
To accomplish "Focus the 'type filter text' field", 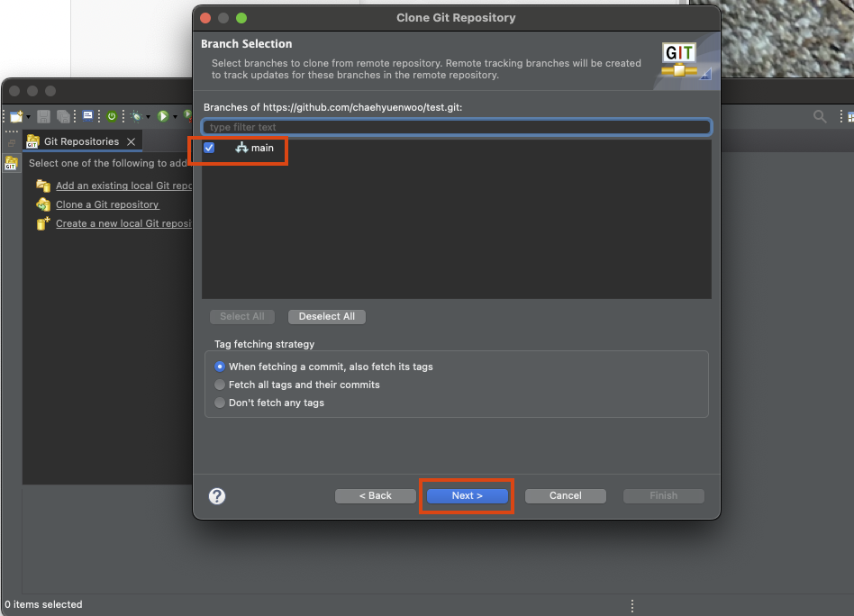I will [x=457, y=127].
